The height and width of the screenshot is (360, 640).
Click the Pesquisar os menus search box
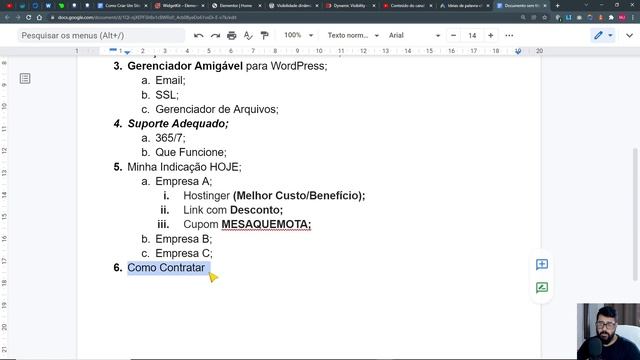(101, 36)
